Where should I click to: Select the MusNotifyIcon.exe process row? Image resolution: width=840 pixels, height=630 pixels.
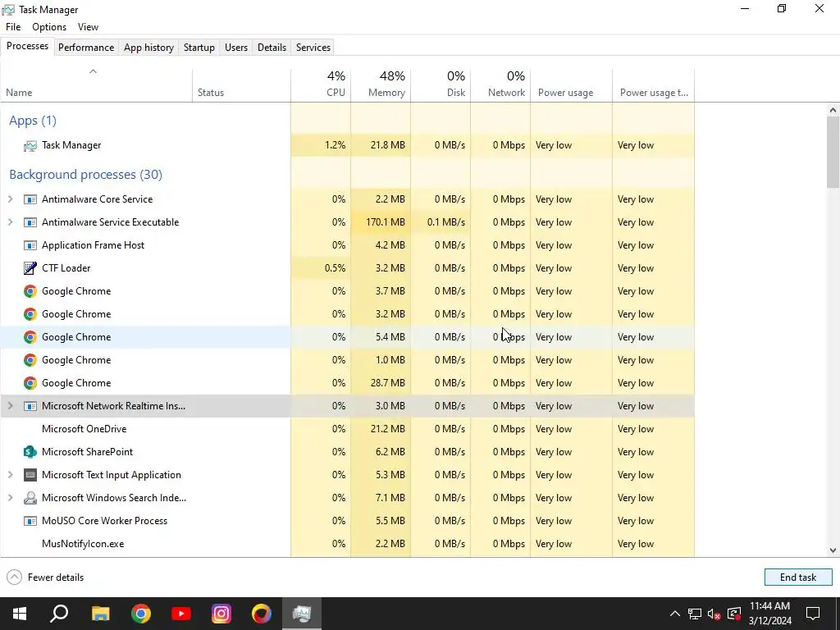[x=347, y=544]
